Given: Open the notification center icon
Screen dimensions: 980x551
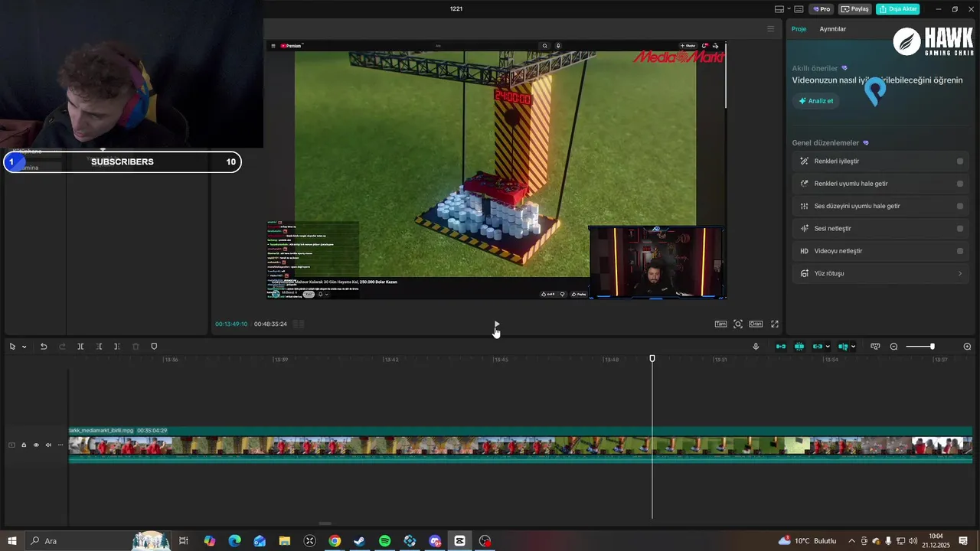Looking at the screenshot, I should pos(964,541).
